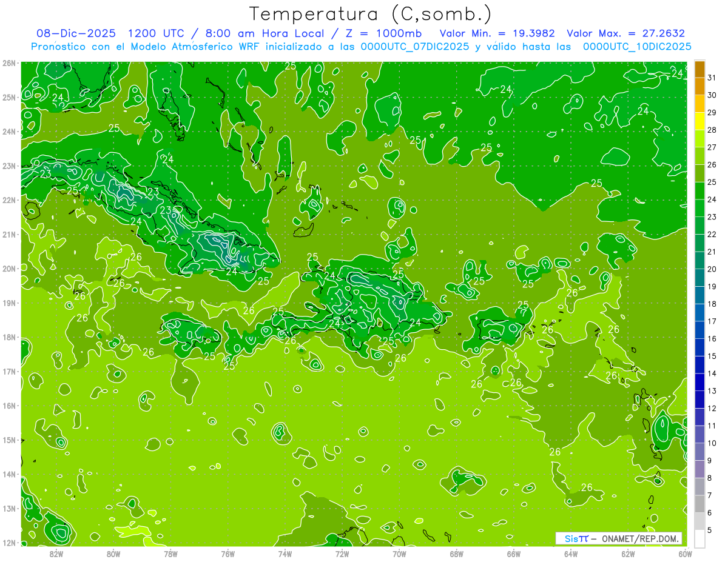Click the colorbar scale label "5"
The width and height of the screenshot is (728, 562).
click(710, 530)
